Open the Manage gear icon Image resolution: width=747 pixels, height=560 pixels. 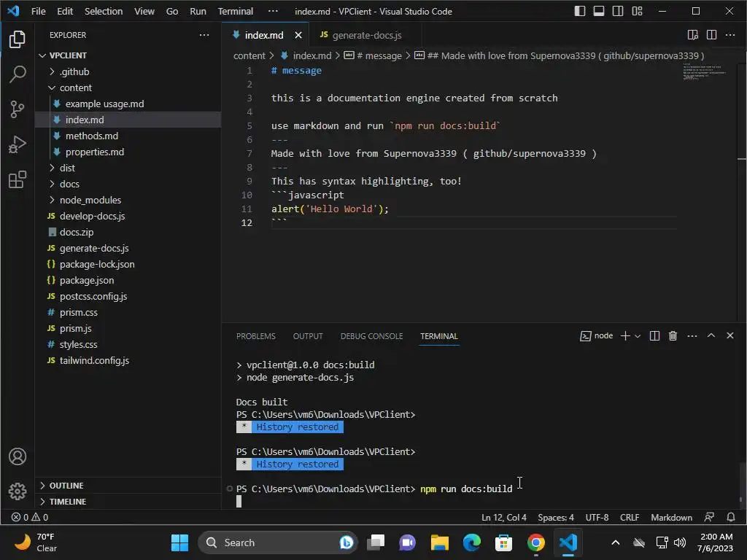click(x=18, y=491)
